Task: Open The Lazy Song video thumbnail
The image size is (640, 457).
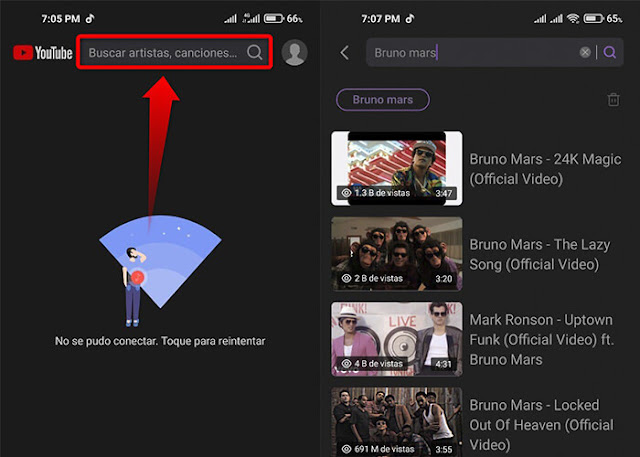Action: pyautogui.click(x=396, y=253)
